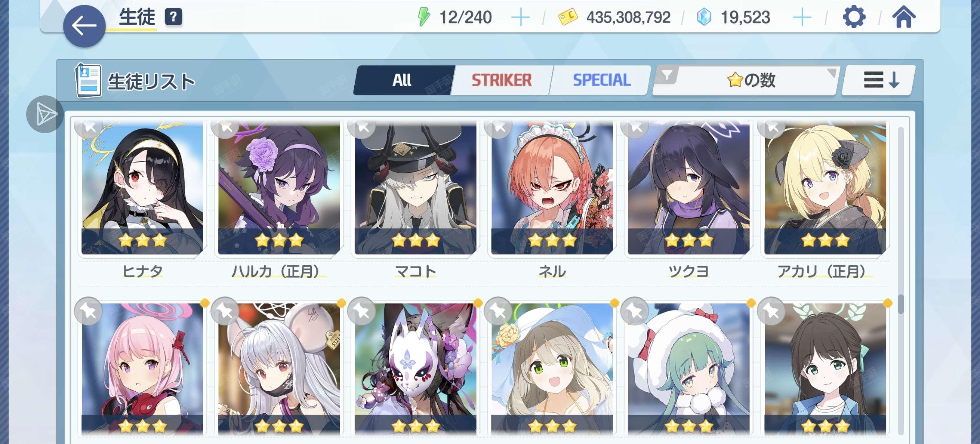This screenshot has width=980, height=444.
Task: Toggle pin on fox-mask student card
Action: [362, 311]
